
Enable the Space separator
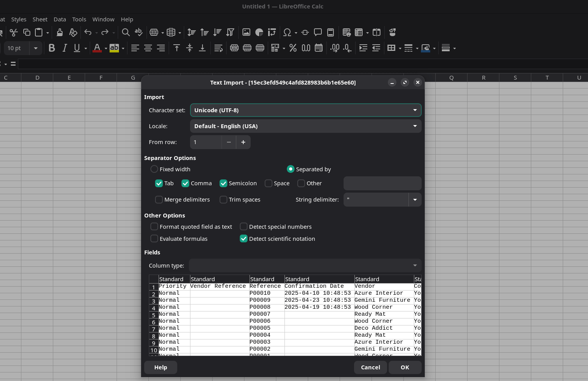click(269, 183)
